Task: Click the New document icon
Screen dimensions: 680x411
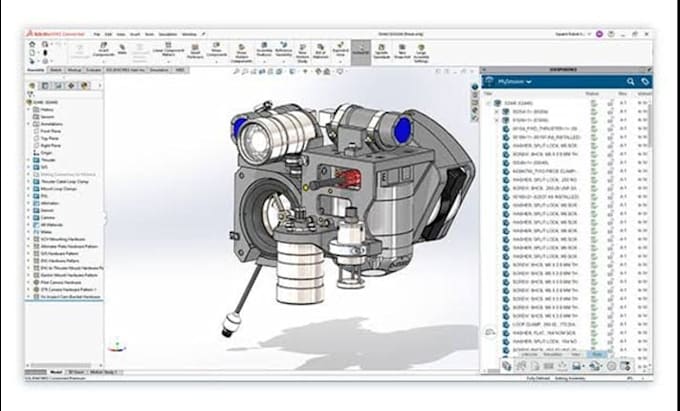Action: (x=32, y=52)
